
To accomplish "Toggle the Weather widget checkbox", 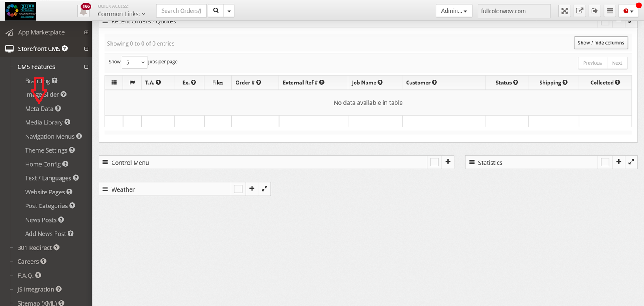I will [238, 189].
